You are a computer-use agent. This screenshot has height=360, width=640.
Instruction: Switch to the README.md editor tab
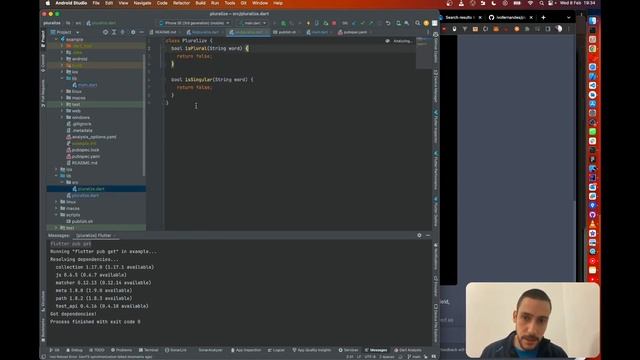[165, 32]
